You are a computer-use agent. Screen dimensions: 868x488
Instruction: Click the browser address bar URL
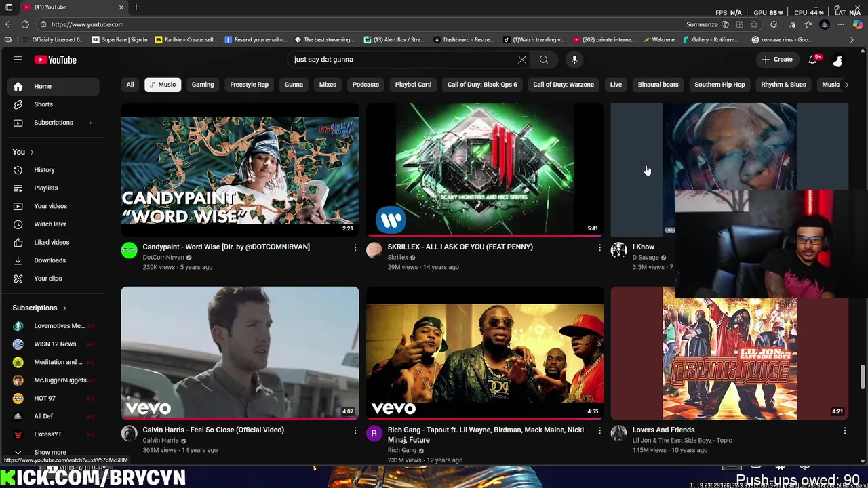point(87,24)
